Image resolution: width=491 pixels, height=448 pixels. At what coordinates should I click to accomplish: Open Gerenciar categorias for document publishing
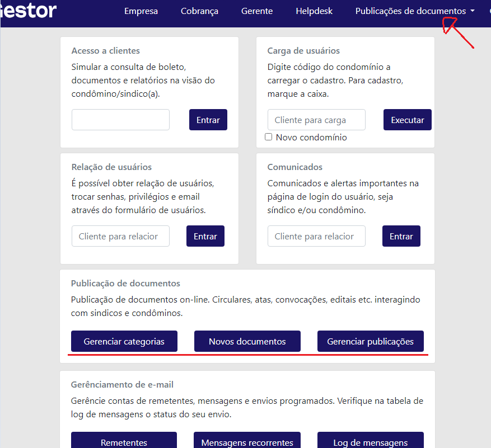coord(124,341)
